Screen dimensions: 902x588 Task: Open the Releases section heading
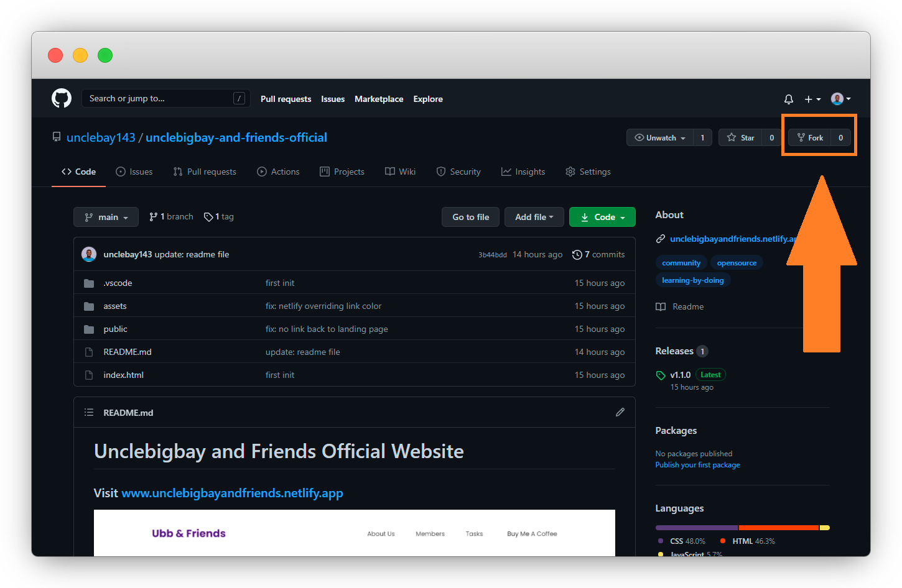click(674, 351)
